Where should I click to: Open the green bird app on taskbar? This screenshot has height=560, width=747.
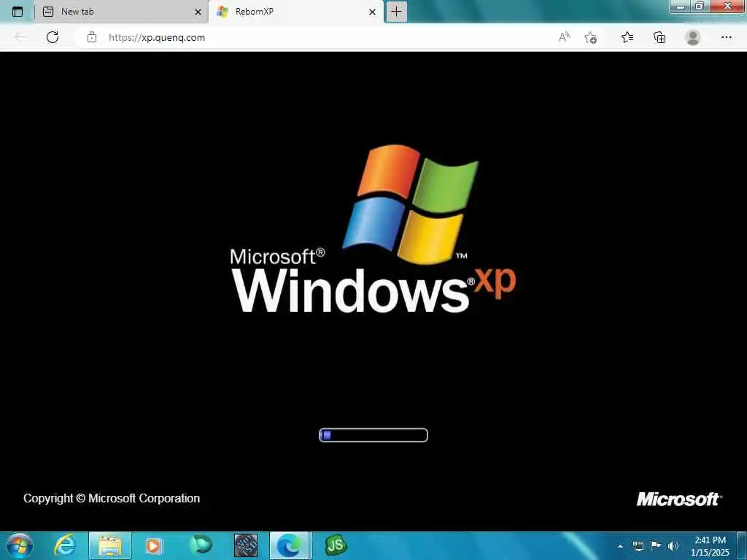tap(201, 545)
